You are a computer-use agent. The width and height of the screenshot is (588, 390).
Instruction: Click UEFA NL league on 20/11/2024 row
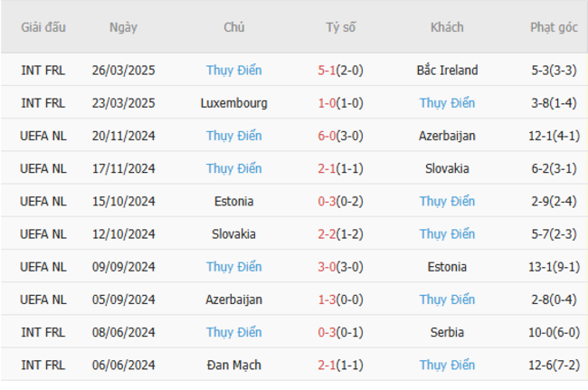[43, 136]
